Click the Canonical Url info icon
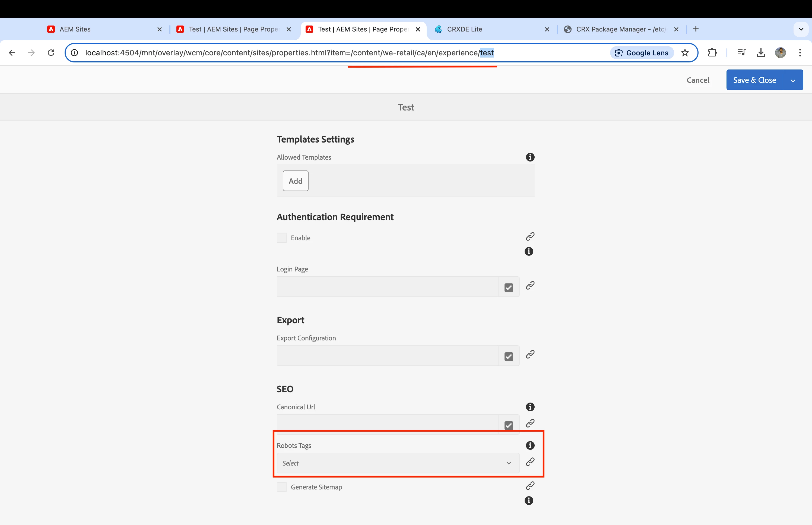 [530, 407]
